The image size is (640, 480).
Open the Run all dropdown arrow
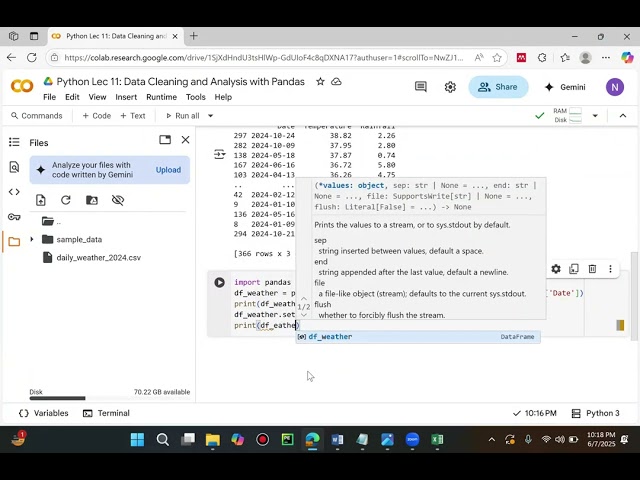[x=211, y=116]
